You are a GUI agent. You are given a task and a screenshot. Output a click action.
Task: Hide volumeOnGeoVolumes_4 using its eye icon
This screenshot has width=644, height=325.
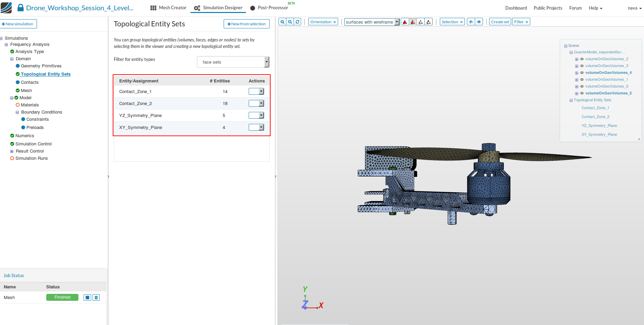582,73
